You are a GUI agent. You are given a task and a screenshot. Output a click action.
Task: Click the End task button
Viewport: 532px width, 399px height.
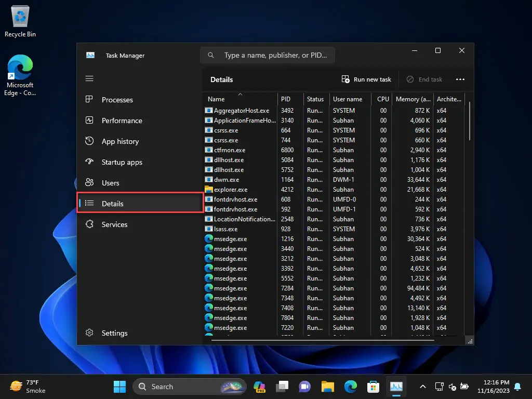click(424, 79)
